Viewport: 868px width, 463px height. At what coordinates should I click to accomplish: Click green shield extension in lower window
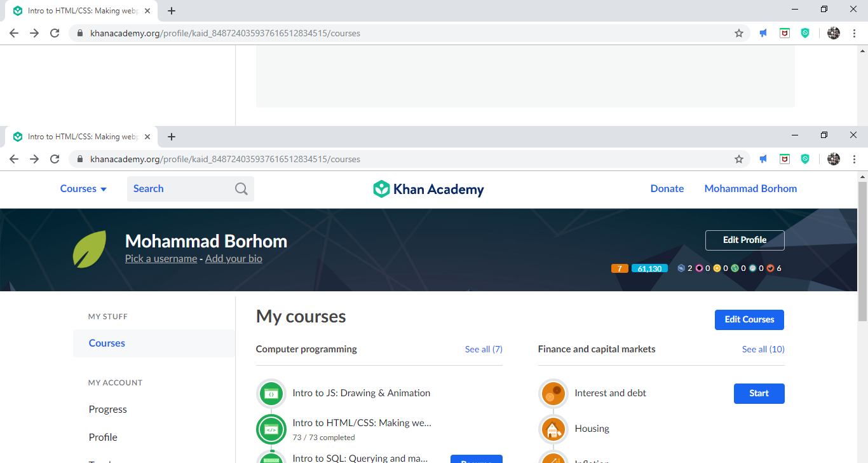coord(805,159)
